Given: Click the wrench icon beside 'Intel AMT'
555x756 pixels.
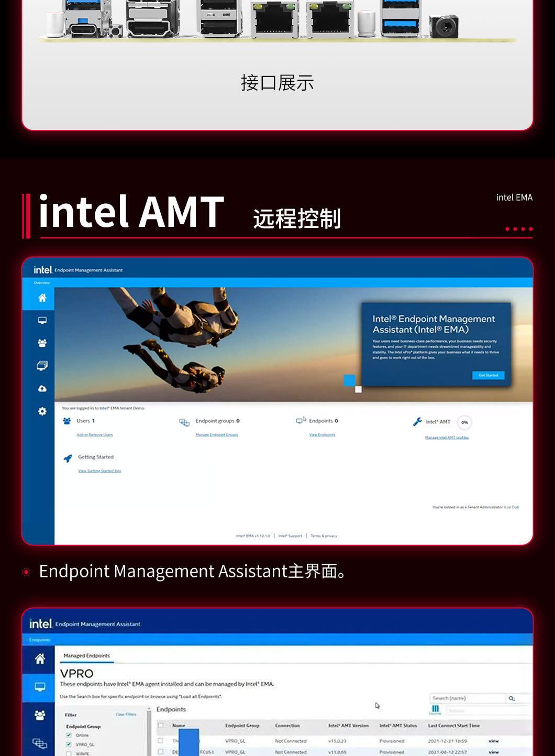Looking at the screenshot, I should pyautogui.click(x=417, y=421).
